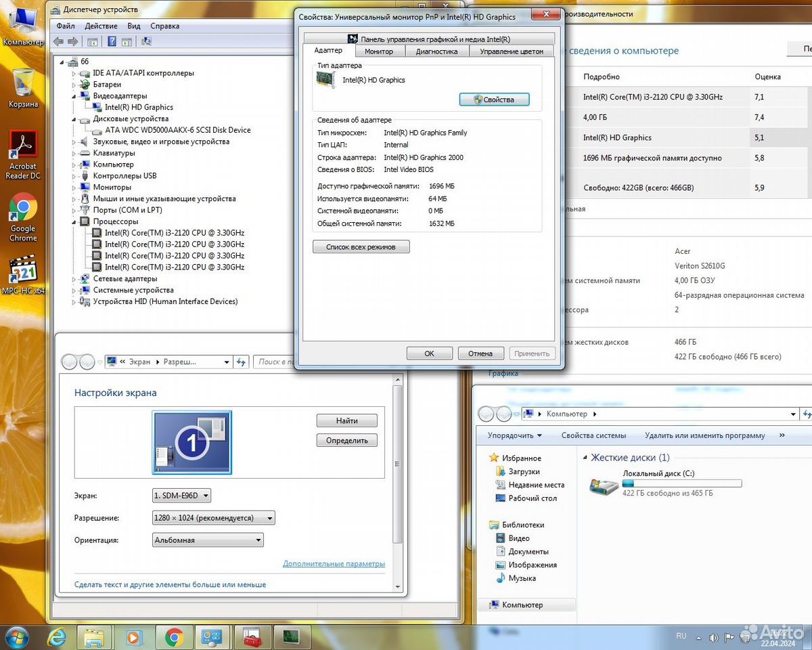Screen dimensions: 812x650
Task: Click Удалить или изменить программу
Action: tap(704, 435)
